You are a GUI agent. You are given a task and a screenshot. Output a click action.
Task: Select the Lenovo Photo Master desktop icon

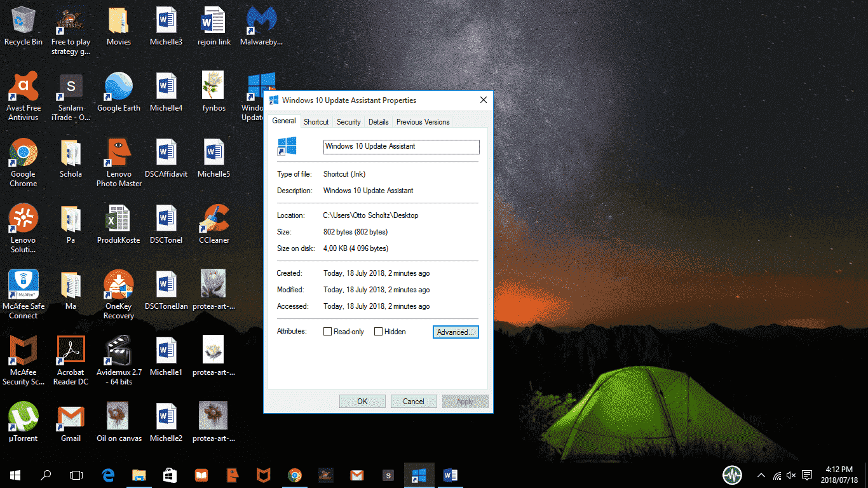pyautogui.click(x=119, y=163)
